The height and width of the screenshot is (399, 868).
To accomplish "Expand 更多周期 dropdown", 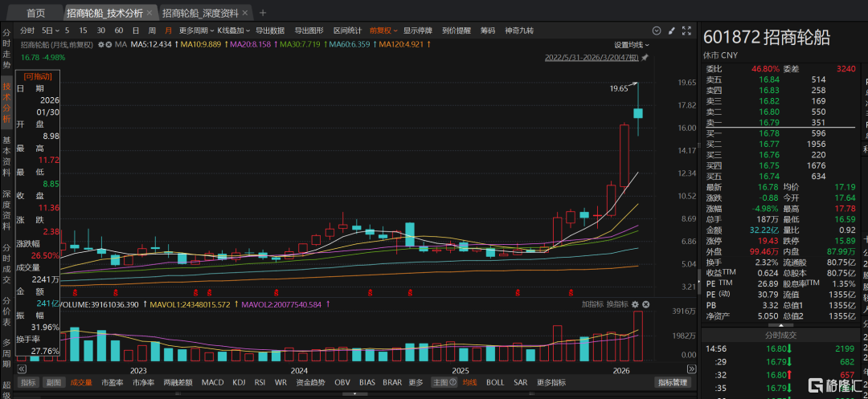I will point(195,31).
